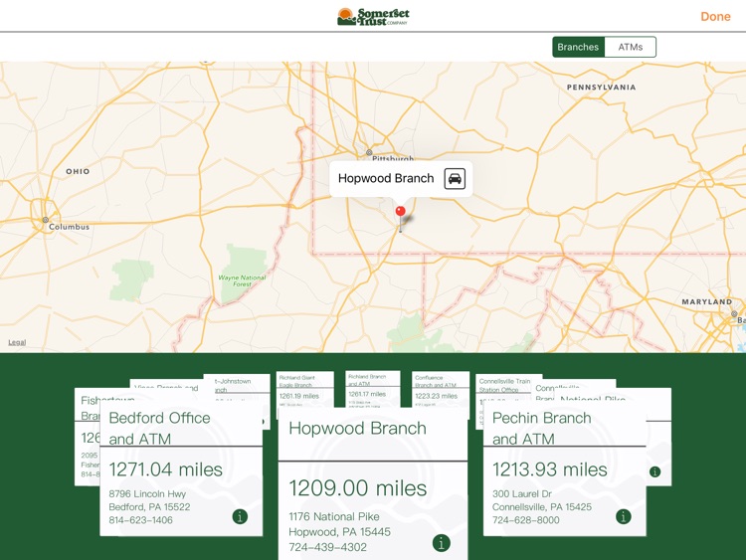Click the 1209.00 miles distance text
This screenshot has height=560, width=746.
click(358, 488)
